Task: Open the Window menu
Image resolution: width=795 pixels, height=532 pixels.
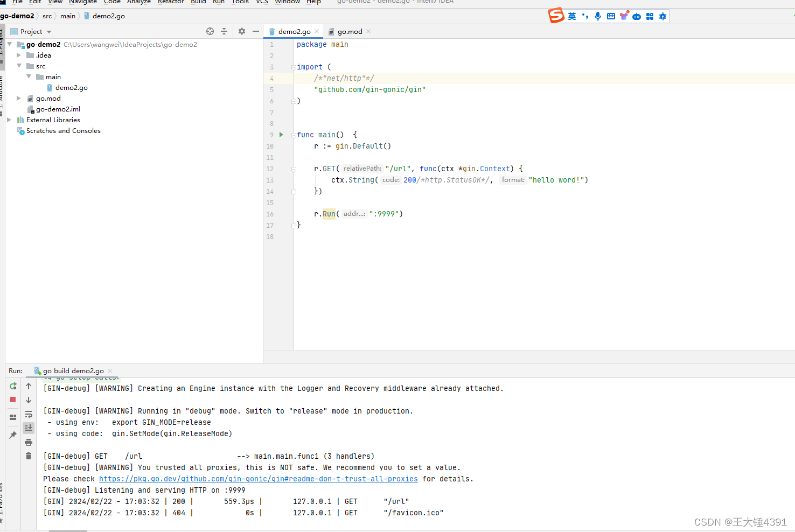Action: point(288,2)
